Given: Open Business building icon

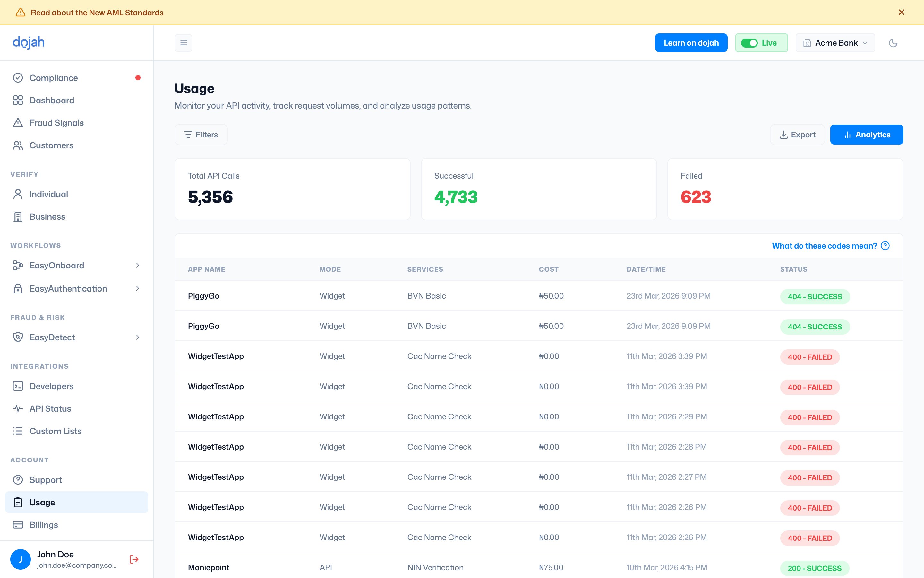Looking at the screenshot, I should (x=18, y=217).
